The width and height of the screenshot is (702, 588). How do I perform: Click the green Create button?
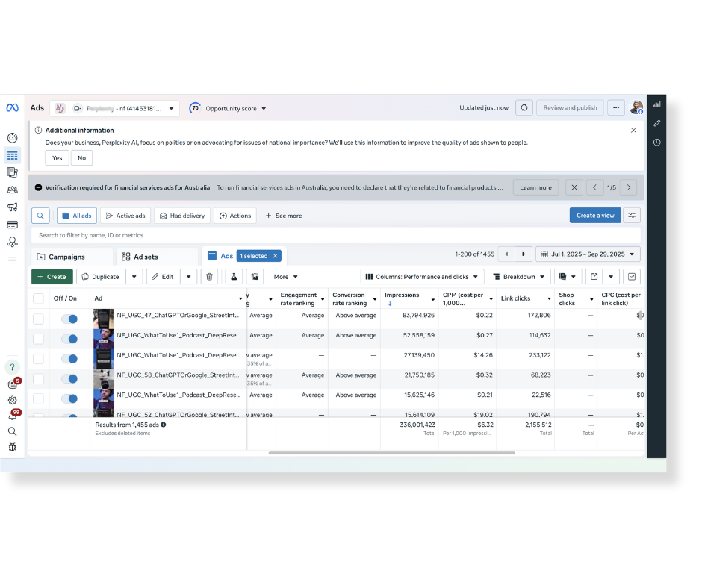click(x=52, y=277)
